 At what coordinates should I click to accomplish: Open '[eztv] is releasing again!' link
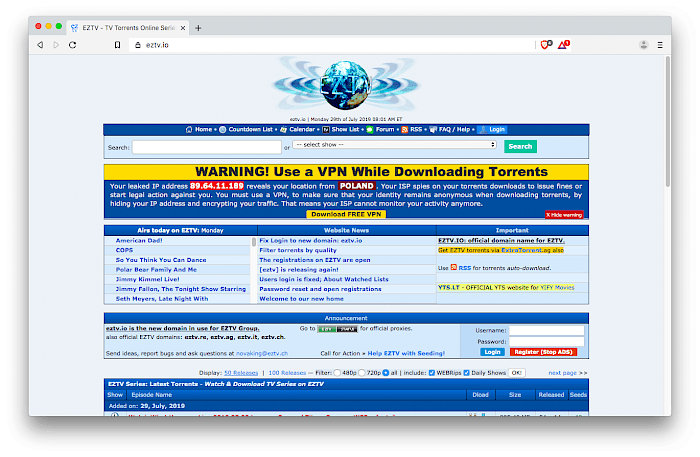click(x=299, y=270)
